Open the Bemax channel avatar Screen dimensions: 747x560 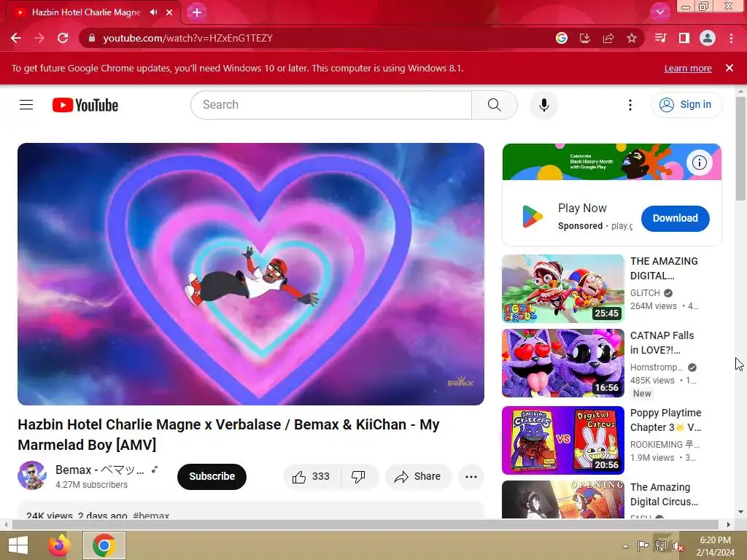[32, 475]
